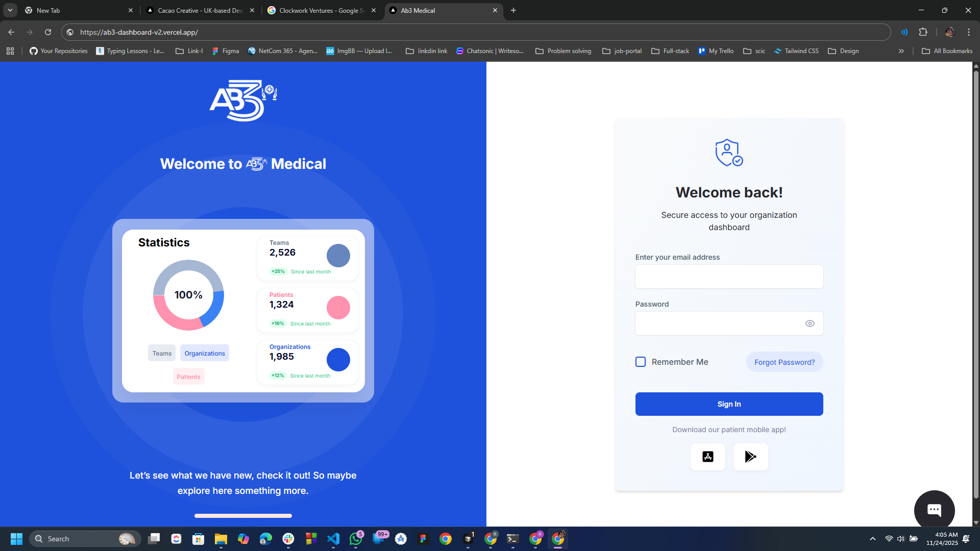The width and height of the screenshot is (980, 551).
Task: Click the shield user icon above Welcome back
Action: (x=728, y=153)
